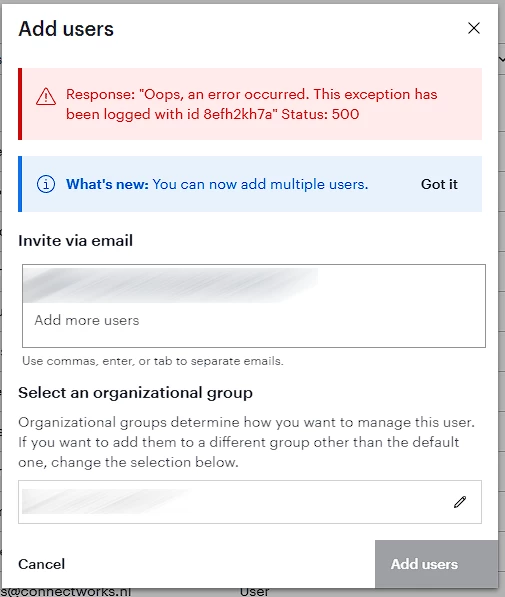Click the 'Select an organizational group' heading

pyautogui.click(x=135, y=393)
